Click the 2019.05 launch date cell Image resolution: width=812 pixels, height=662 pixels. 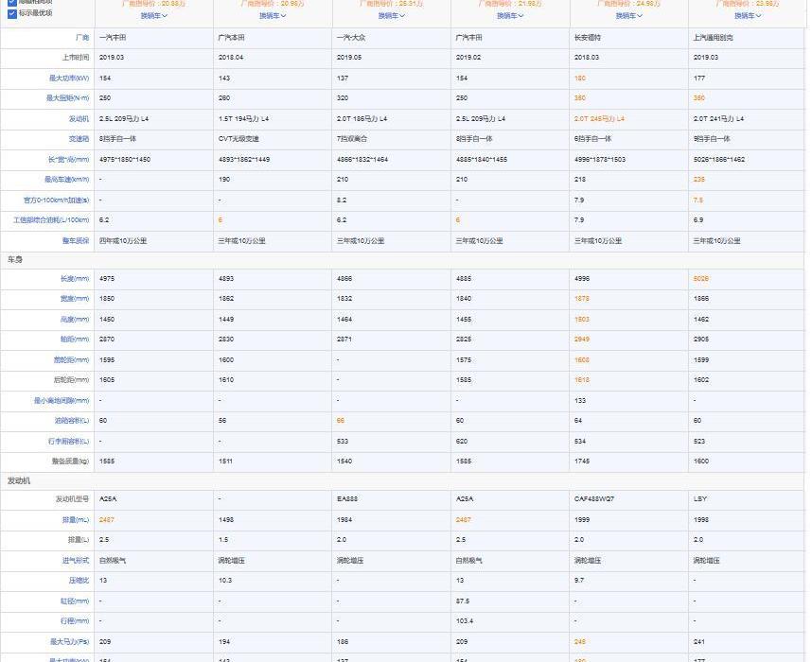point(349,58)
